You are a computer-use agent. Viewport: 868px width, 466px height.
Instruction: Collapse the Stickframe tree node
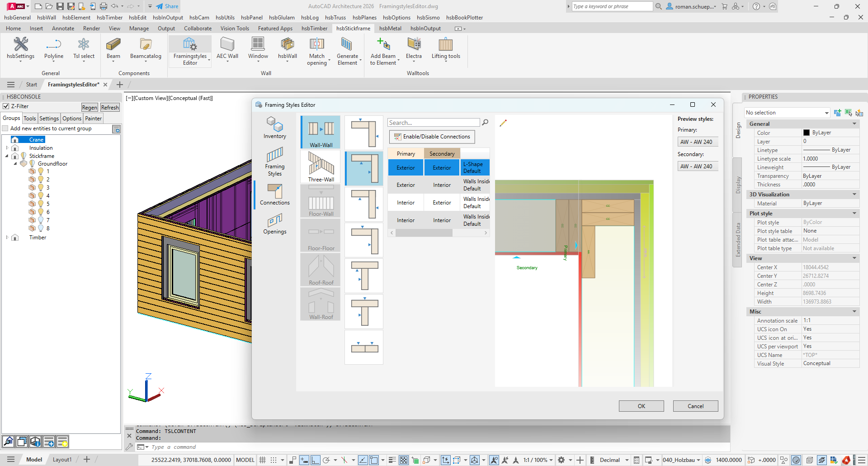7,156
